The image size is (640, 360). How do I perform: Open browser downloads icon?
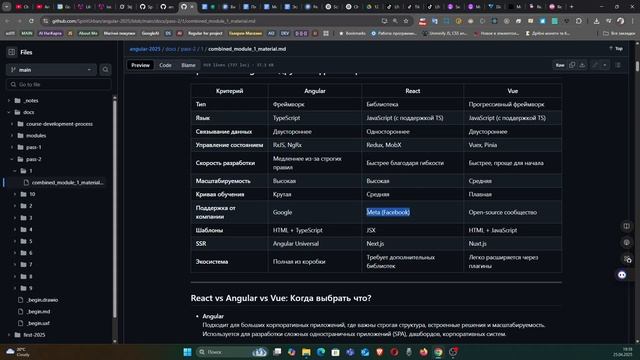click(596, 21)
